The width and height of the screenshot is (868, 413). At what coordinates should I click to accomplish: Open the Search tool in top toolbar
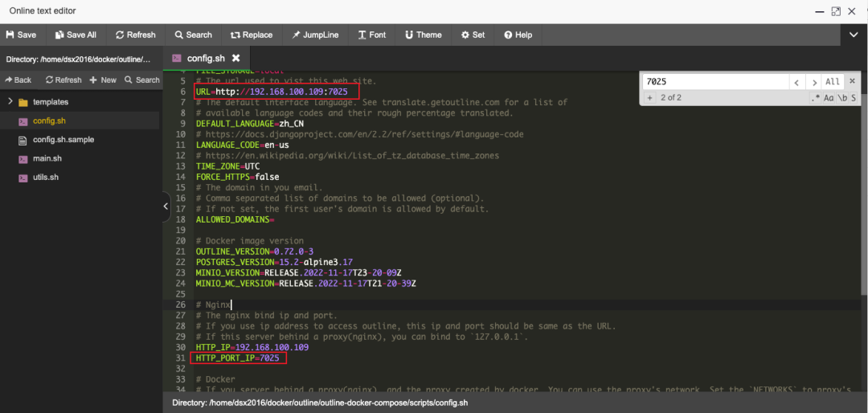tap(193, 35)
